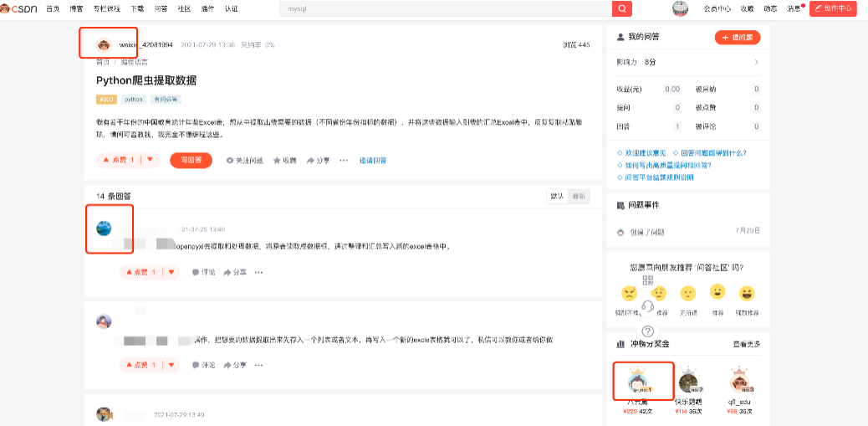Click the floating QR code icon

click(648, 280)
